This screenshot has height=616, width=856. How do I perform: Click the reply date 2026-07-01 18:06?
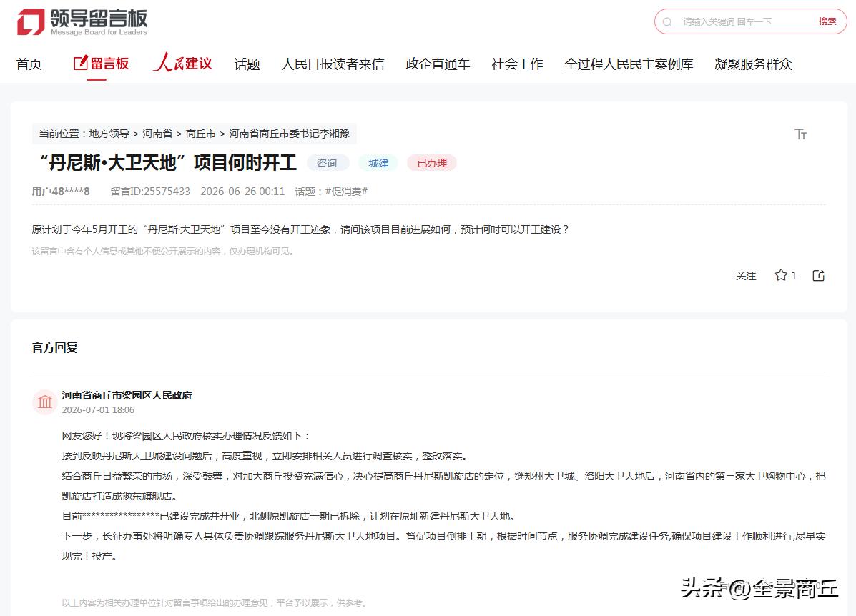coord(98,409)
